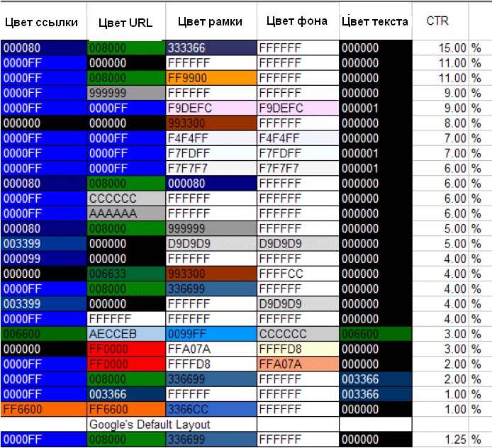Select the pink F9DEFC border color cell
The image size is (492, 448).
211,108
